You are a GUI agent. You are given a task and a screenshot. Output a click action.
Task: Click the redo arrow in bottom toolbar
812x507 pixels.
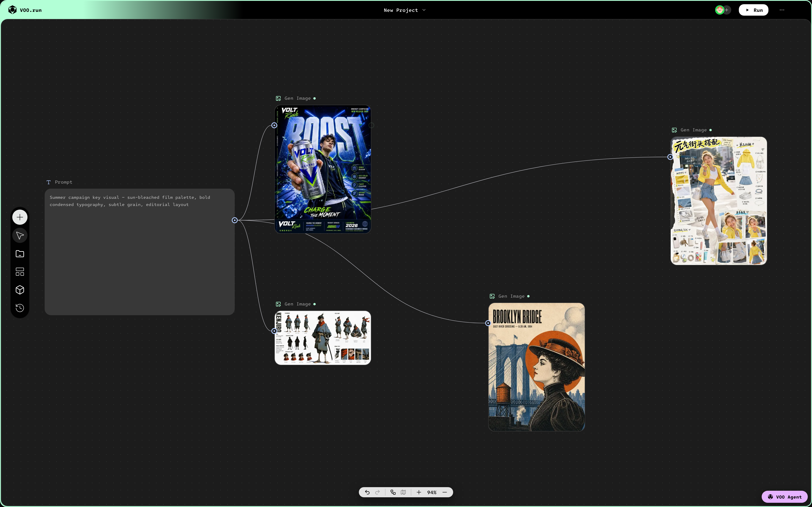(377, 492)
